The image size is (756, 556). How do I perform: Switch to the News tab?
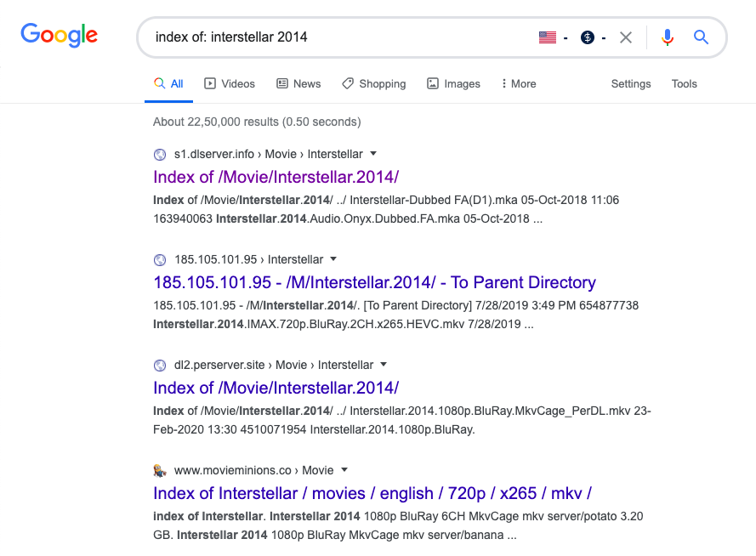[298, 84]
